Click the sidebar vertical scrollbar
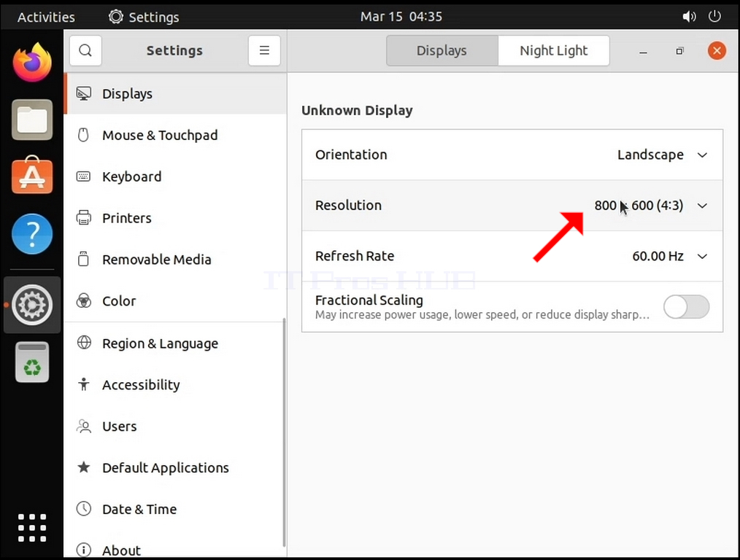This screenshot has width=740, height=560. pos(284,432)
